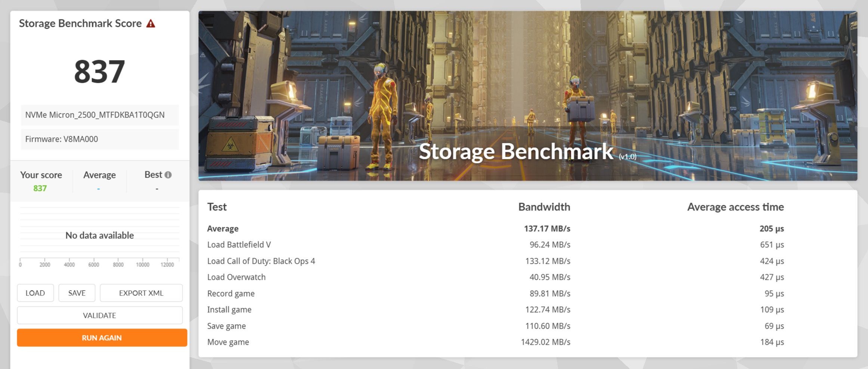Click the 1429.02 MB/s bandwidth value

click(x=546, y=342)
